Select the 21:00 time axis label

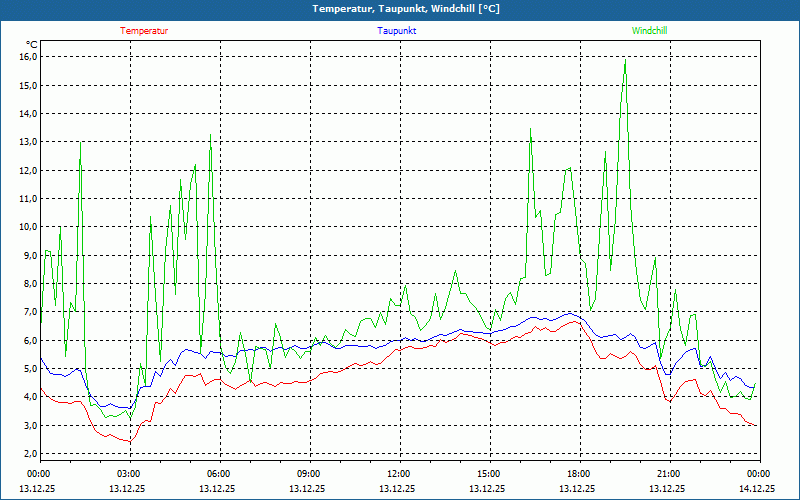669,474
